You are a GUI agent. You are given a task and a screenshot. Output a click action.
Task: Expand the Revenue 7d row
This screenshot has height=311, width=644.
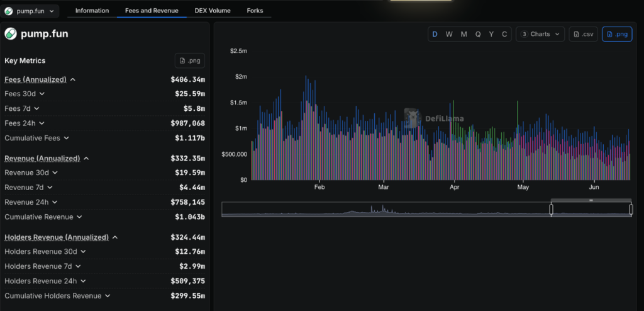click(x=50, y=188)
